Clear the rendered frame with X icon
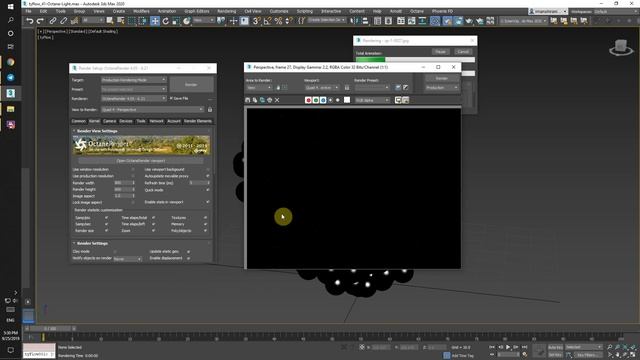The image size is (640, 360). click(x=277, y=100)
